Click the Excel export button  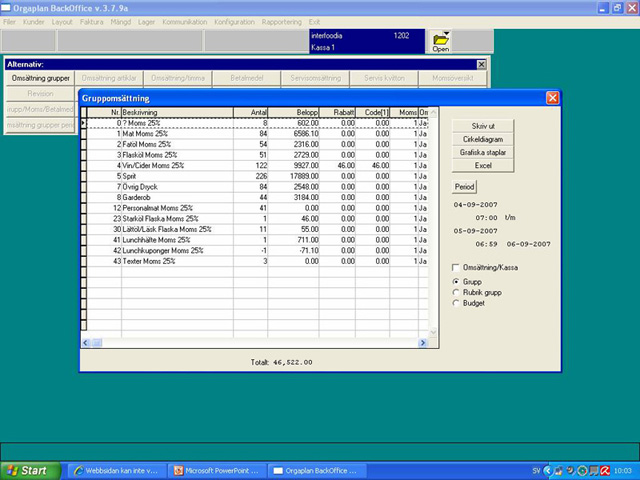point(483,165)
